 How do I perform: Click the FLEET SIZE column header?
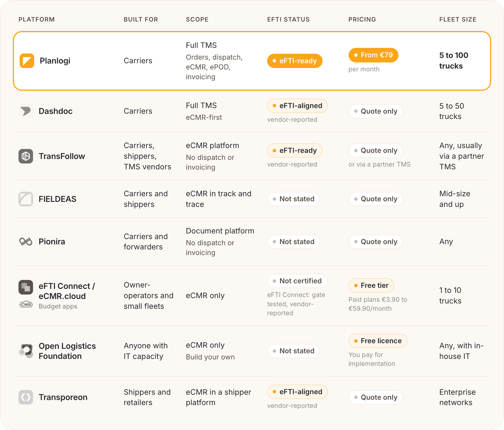(458, 19)
